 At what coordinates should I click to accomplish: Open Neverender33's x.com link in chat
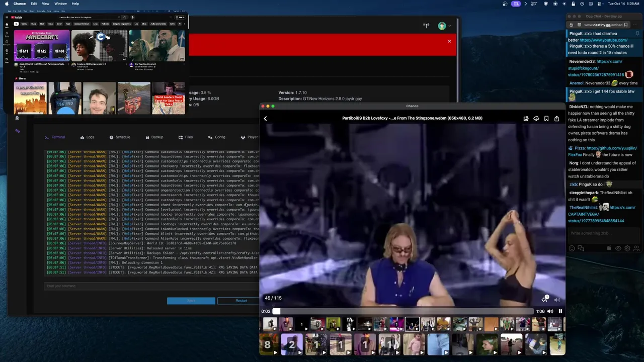pyautogui.click(x=596, y=68)
